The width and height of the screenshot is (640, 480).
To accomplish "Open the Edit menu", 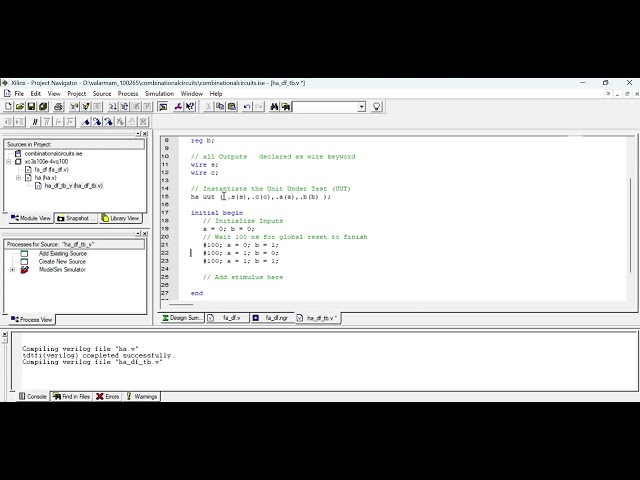I will point(36,93).
